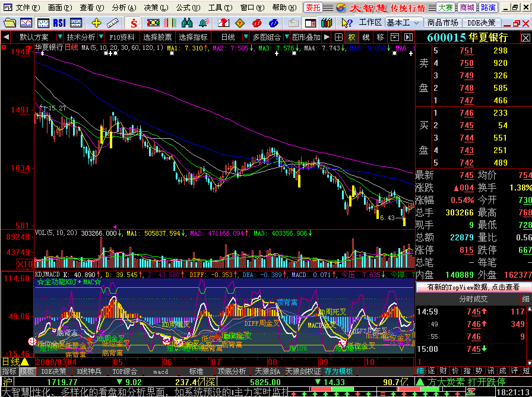Click 有新的TopView数据,点击查看 notification
The image size is (532, 397).
pyautogui.click(x=473, y=287)
